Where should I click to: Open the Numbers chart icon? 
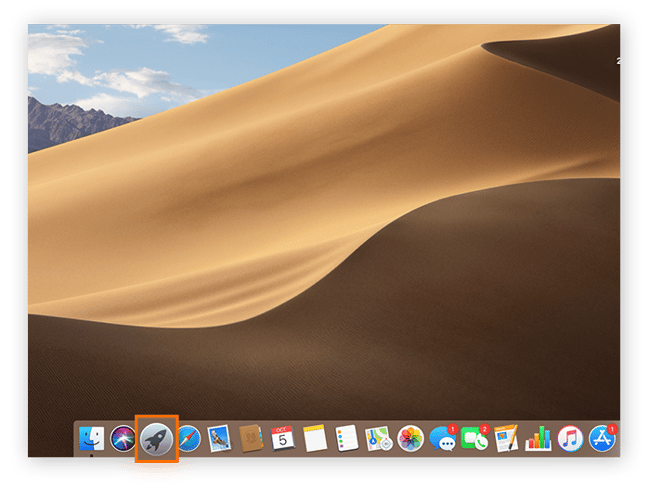pyautogui.click(x=538, y=439)
